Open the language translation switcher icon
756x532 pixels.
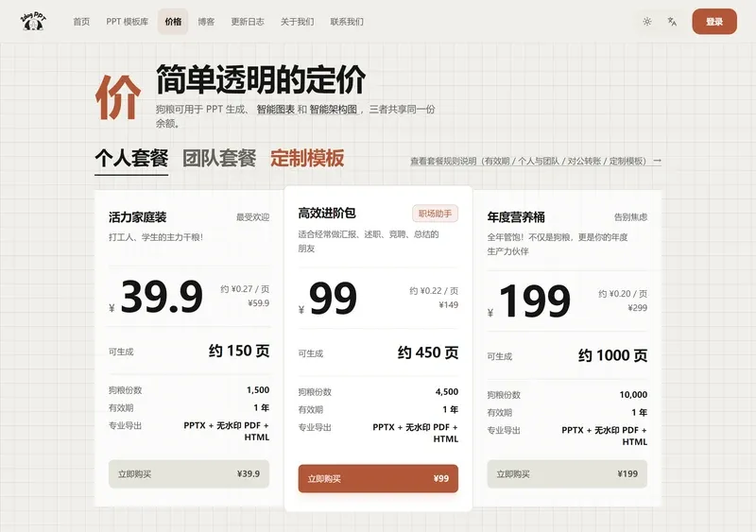[672, 22]
